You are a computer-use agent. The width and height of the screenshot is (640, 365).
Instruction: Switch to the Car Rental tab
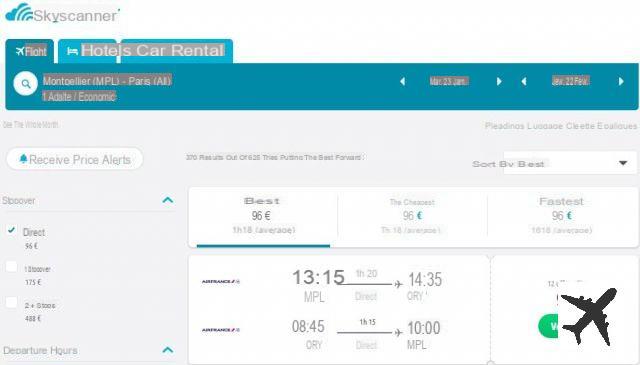pos(177,51)
